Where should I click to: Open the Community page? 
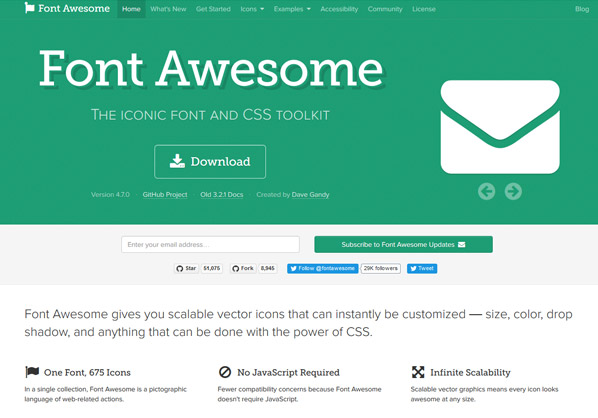[385, 9]
